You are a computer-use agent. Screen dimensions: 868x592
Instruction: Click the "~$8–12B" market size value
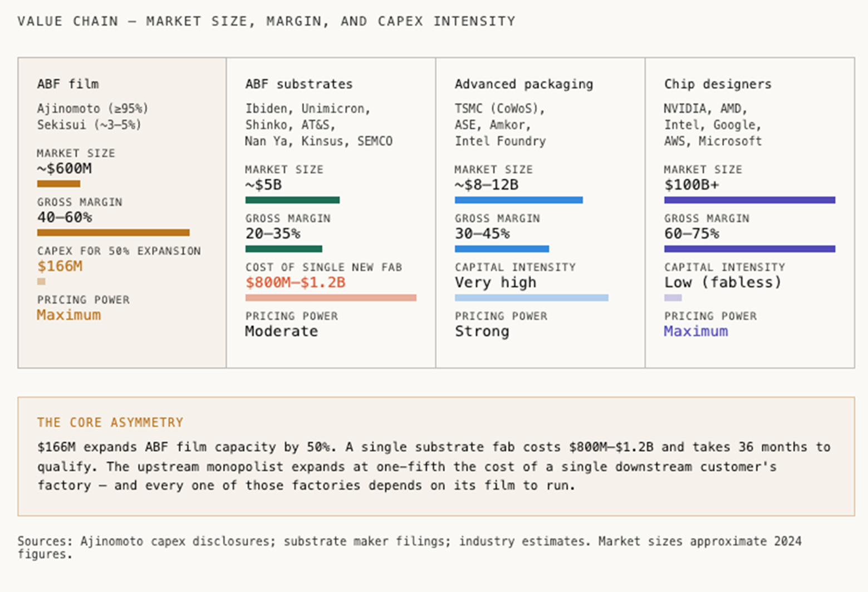click(x=487, y=185)
